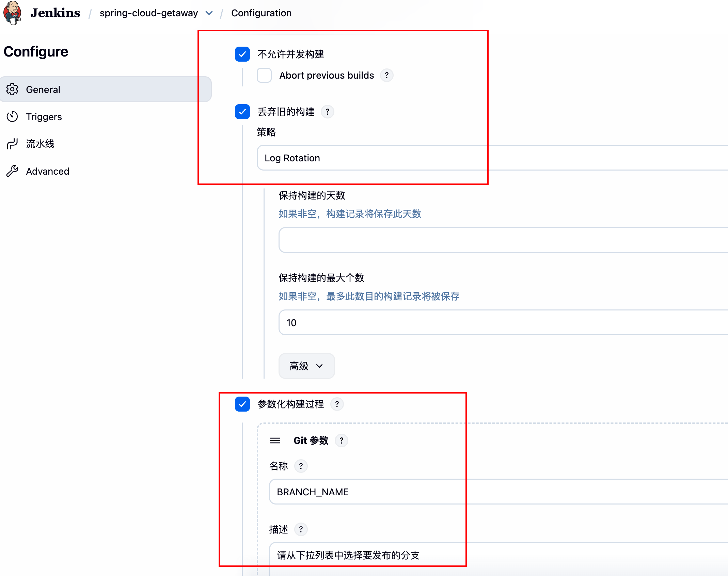Screen dimensions: 728x576
Task: Click the General gear icon in sidebar
Action: point(12,89)
